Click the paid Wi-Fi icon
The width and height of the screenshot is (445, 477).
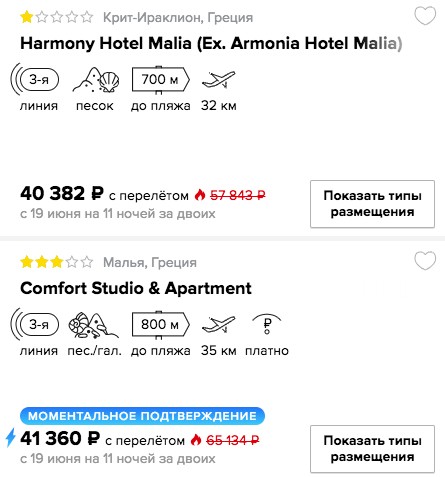tap(267, 324)
